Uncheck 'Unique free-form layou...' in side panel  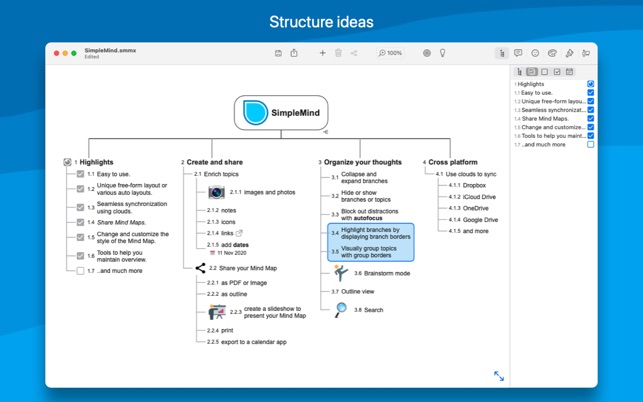click(x=591, y=101)
